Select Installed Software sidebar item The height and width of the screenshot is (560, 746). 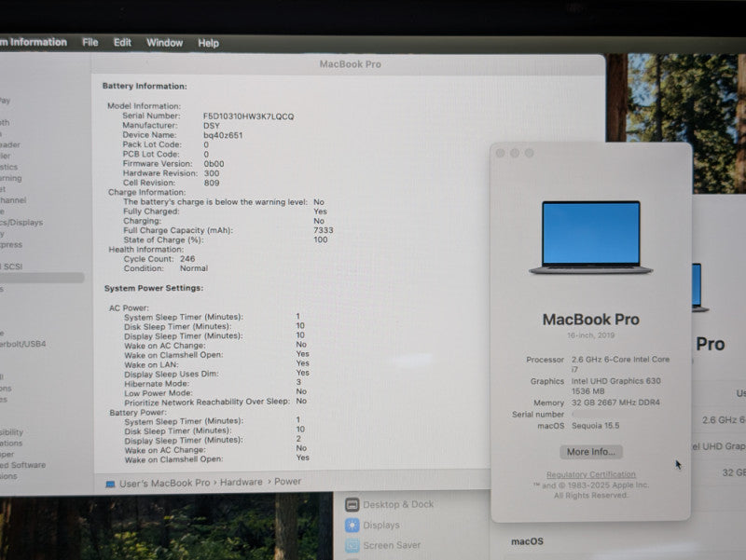tap(22, 465)
